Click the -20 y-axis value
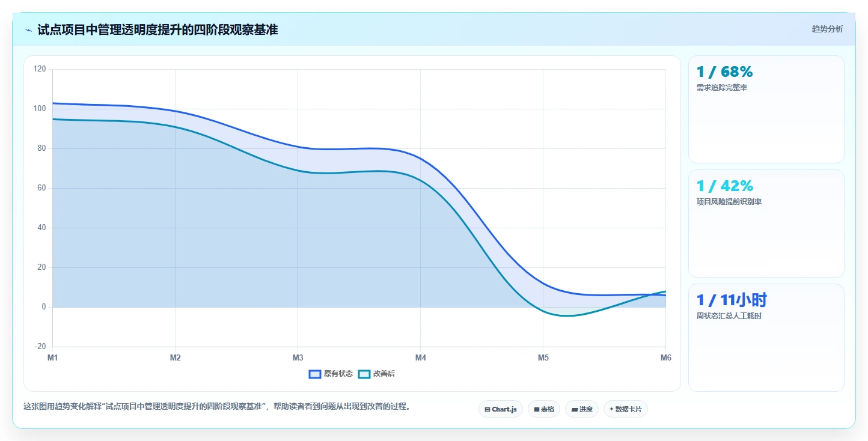The image size is (868, 441). click(x=40, y=347)
